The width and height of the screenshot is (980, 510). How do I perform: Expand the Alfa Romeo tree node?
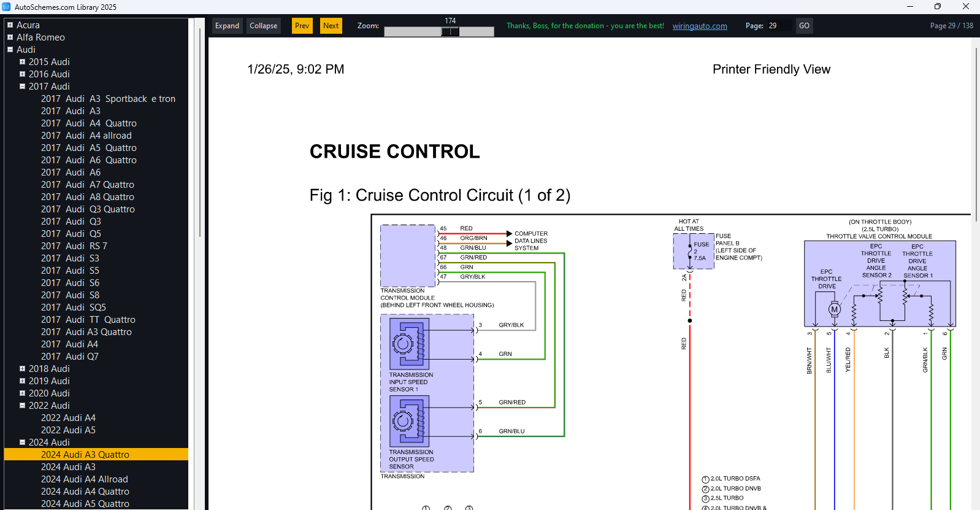click(10, 37)
